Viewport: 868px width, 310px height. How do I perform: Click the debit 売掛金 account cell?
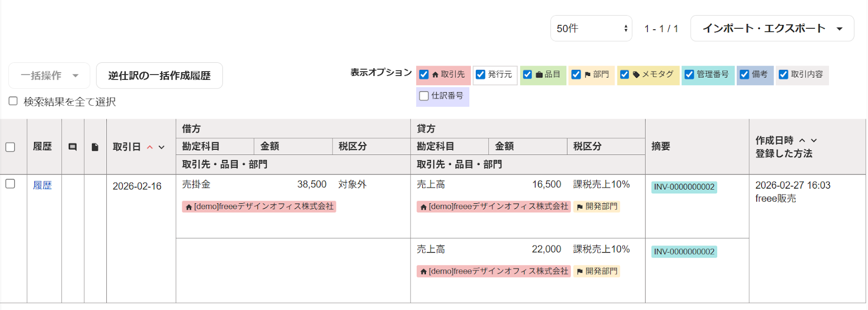click(196, 185)
